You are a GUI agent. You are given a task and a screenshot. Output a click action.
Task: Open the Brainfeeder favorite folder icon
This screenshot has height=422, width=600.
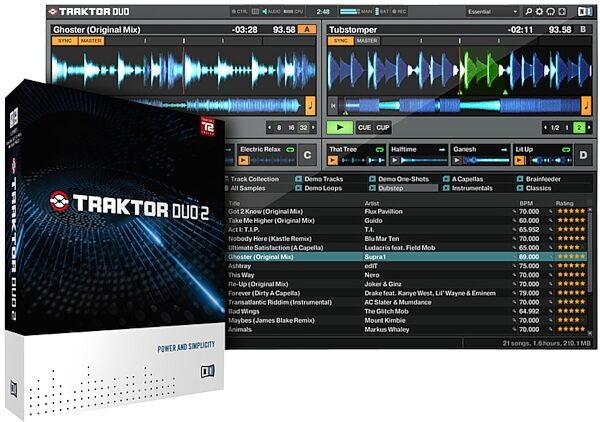[520, 179]
